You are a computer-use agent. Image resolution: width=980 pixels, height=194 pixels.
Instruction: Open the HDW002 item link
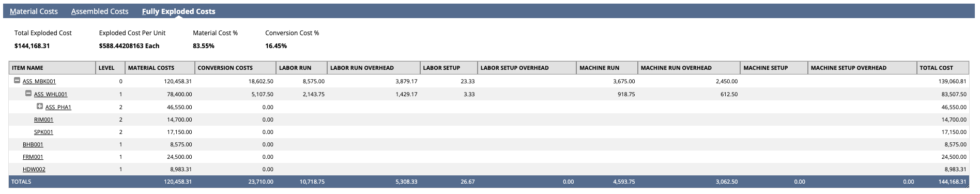tap(34, 169)
